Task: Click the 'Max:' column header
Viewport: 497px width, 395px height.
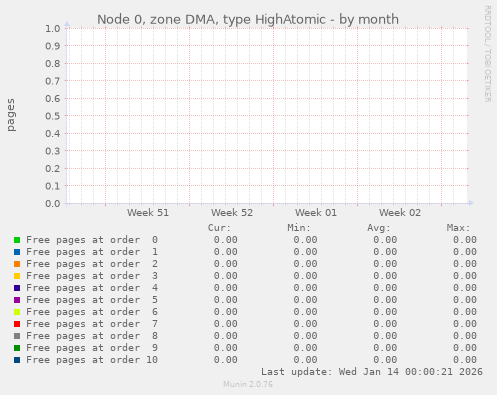Action: pyautogui.click(x=458, y=228)
